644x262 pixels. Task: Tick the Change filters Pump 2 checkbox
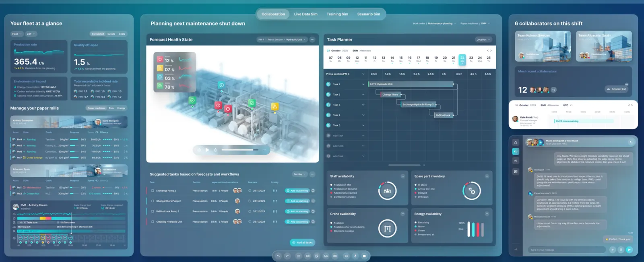[x=153, y=201]
